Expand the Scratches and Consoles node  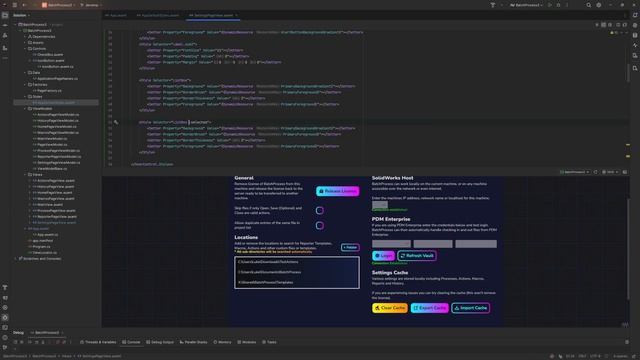(x=16, y=258)
